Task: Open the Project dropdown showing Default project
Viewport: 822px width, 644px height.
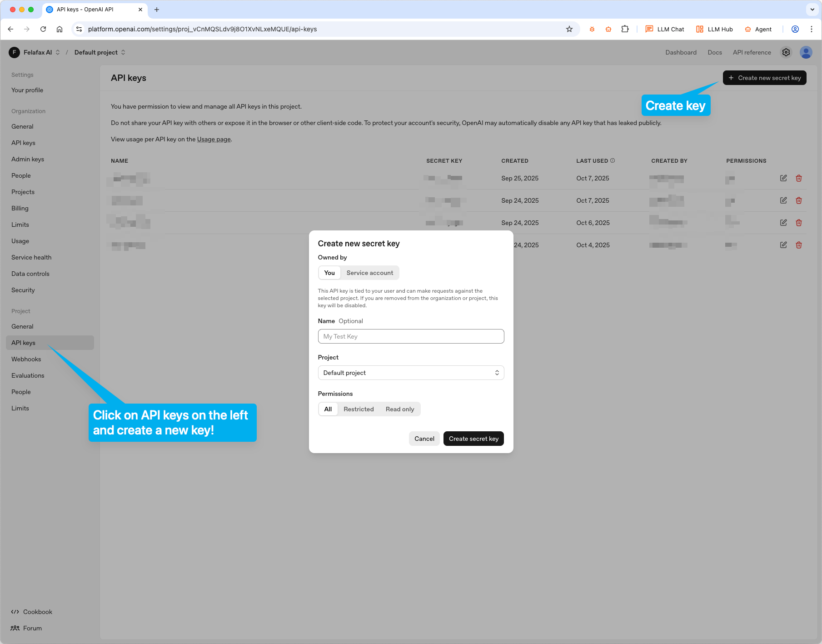Action: (x=411, y=373)
